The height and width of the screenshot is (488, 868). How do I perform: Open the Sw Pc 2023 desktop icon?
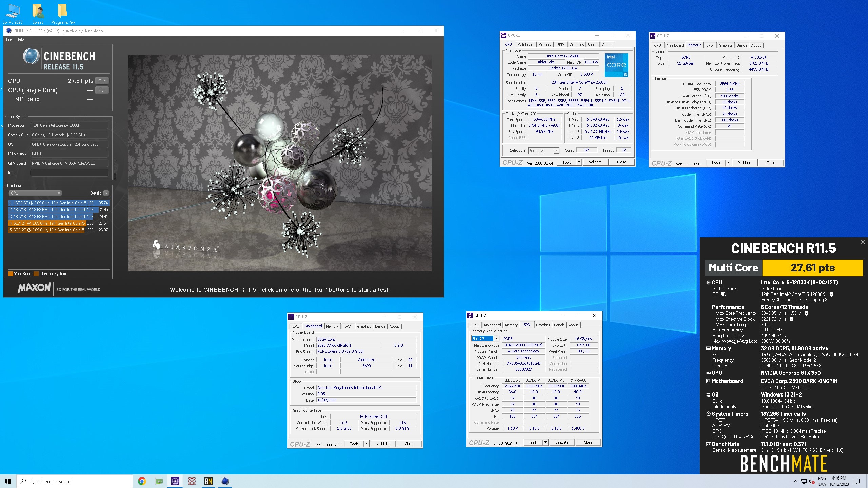click(13, 14)
